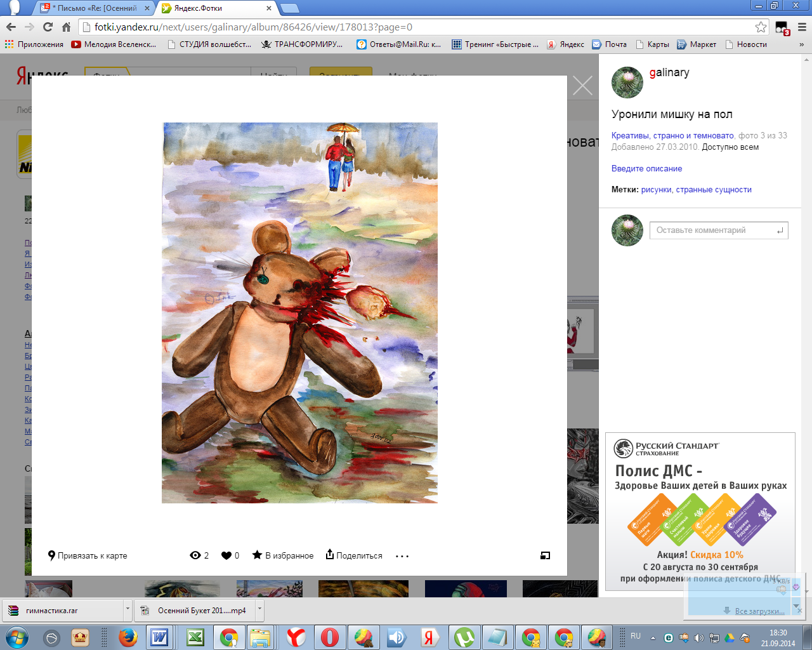Go back with the browser back arrow
The image size is (812, 650).
pyautogui.click(x=11, y=27)
